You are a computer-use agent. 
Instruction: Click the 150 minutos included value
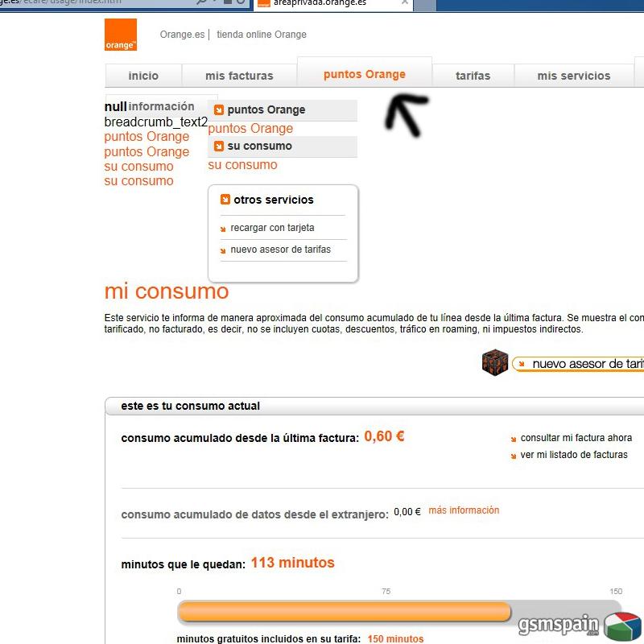click(395, 638)
